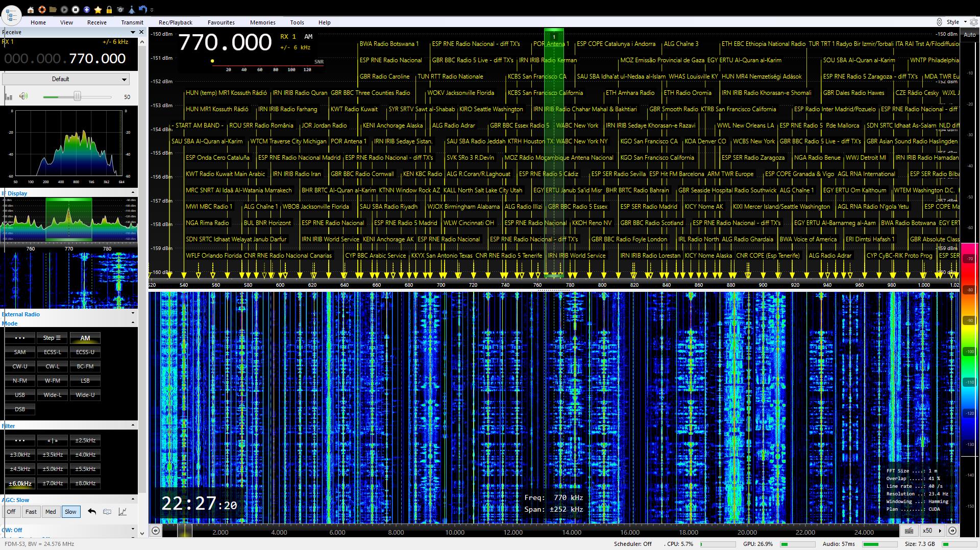Set AGC speed to Fast
The image size is (980, 550).
click(31, 512)
